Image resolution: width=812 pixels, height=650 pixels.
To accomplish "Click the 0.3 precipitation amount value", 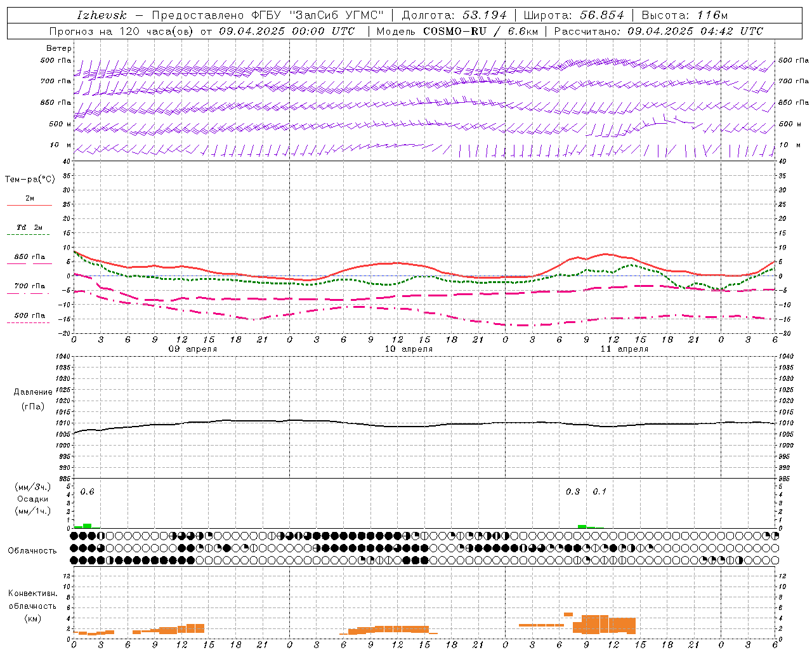I will point(573,492).
